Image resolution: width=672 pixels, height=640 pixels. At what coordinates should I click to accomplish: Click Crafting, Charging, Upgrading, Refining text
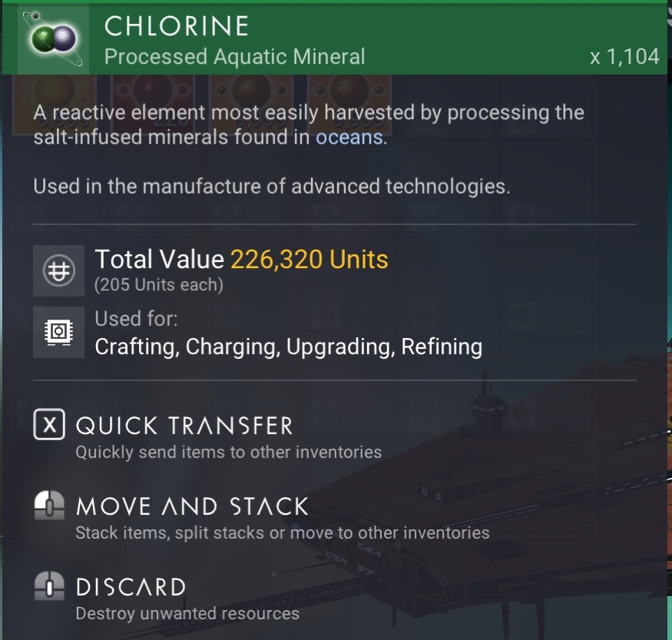coord(289,347)
